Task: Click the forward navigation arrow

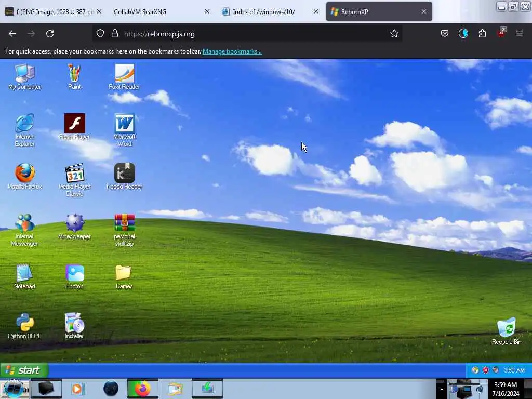Action: [31, 34]
